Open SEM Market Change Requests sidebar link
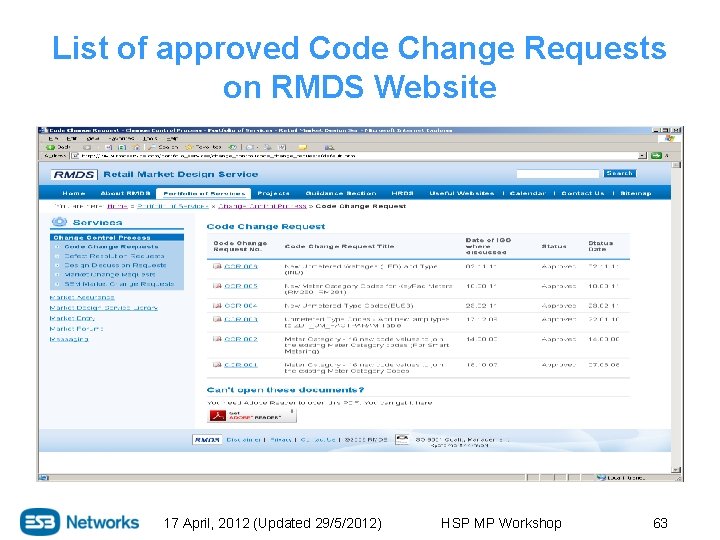Image resolution: width=720 pixels, height=540 pixels. pos(119,284)
